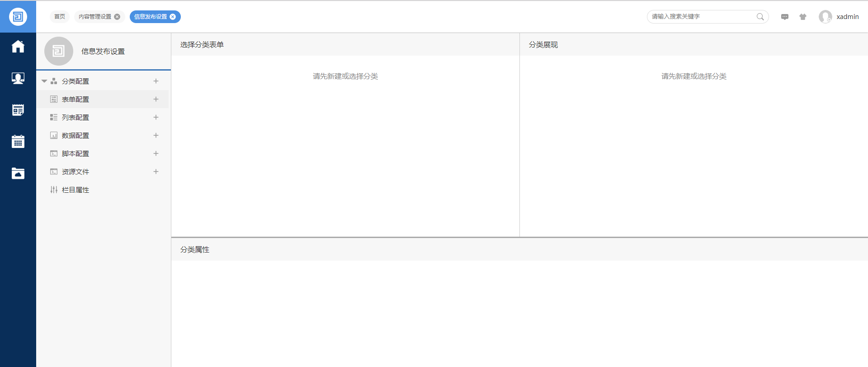Close the 信息发布设置 tab

173,17
